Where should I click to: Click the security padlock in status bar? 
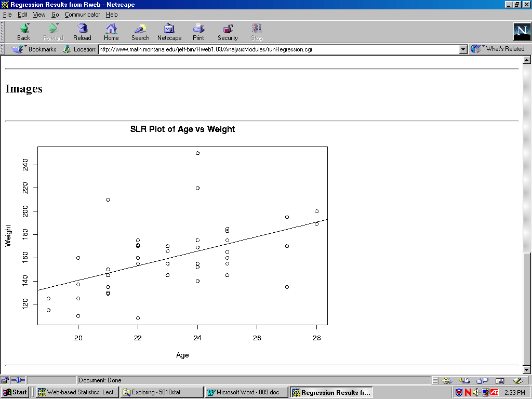pyautogui.click(x=5, y=380)
